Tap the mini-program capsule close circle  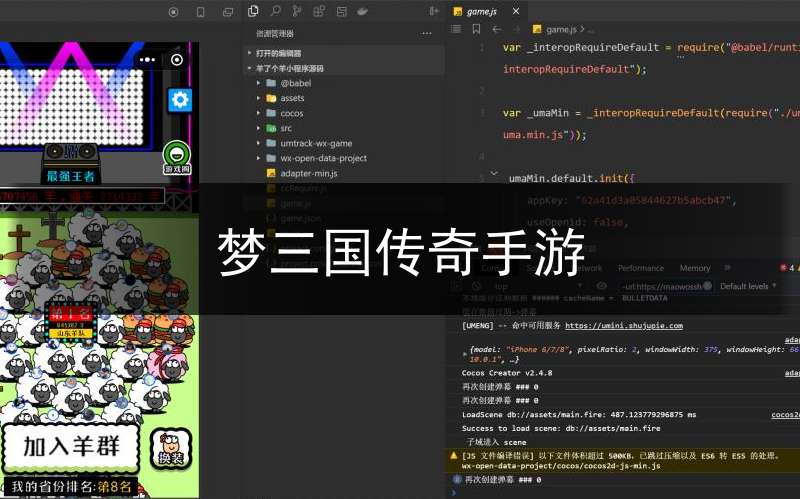(x=177, y=60)
